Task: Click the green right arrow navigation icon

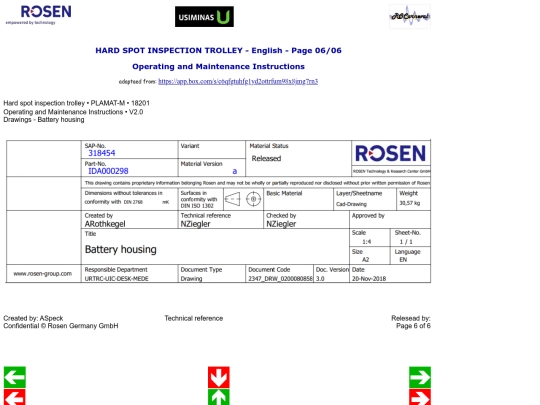Action: click(420, 377)
